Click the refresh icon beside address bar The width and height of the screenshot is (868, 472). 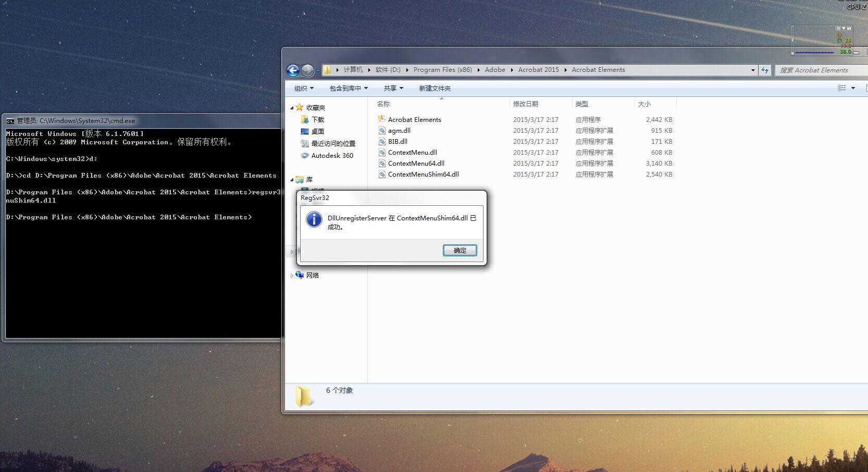[x=765, y=70]
